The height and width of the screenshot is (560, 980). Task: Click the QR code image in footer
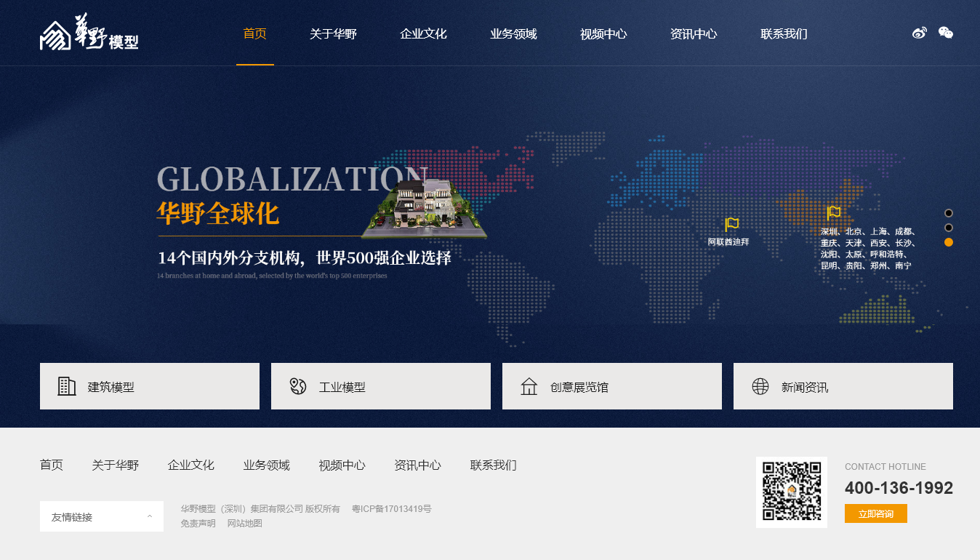792,492
